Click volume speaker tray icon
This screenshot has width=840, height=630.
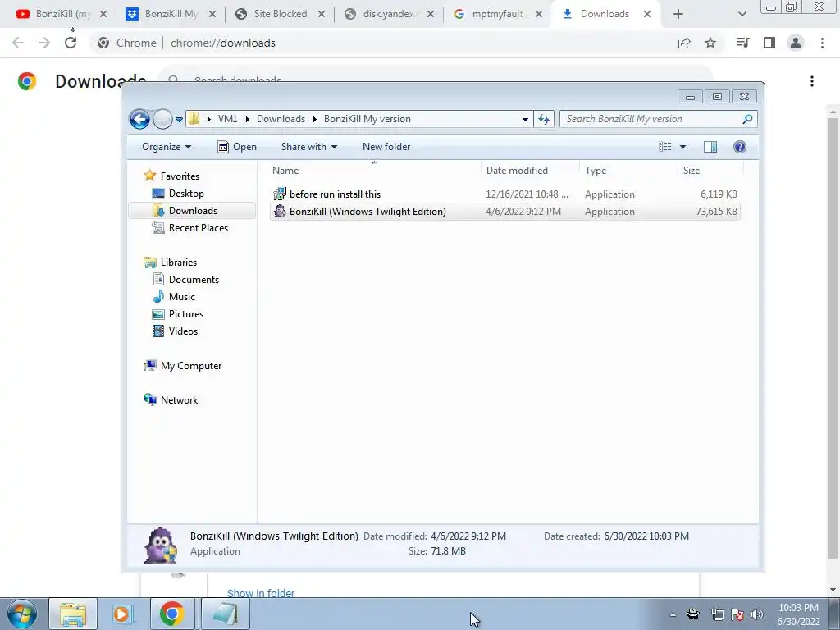(x=757, y=614)
